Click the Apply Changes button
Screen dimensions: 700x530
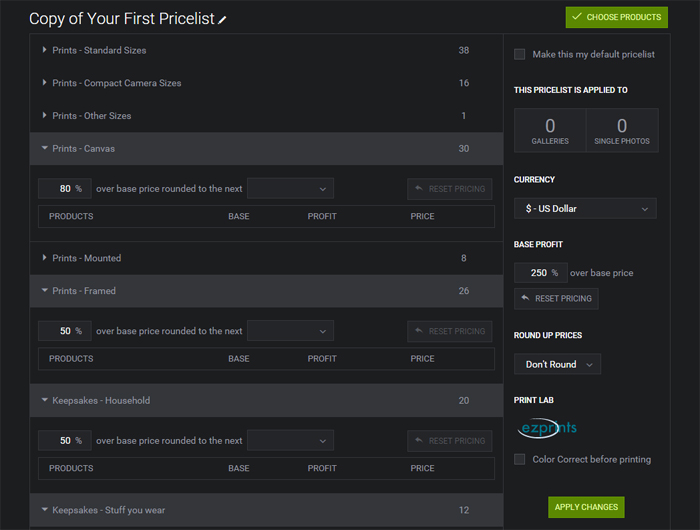(586, 507)
